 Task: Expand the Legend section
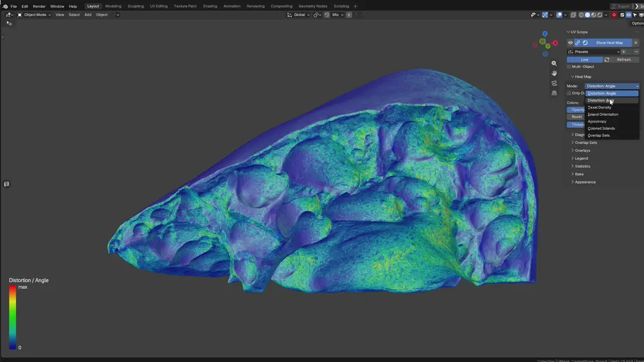point(580,158)
